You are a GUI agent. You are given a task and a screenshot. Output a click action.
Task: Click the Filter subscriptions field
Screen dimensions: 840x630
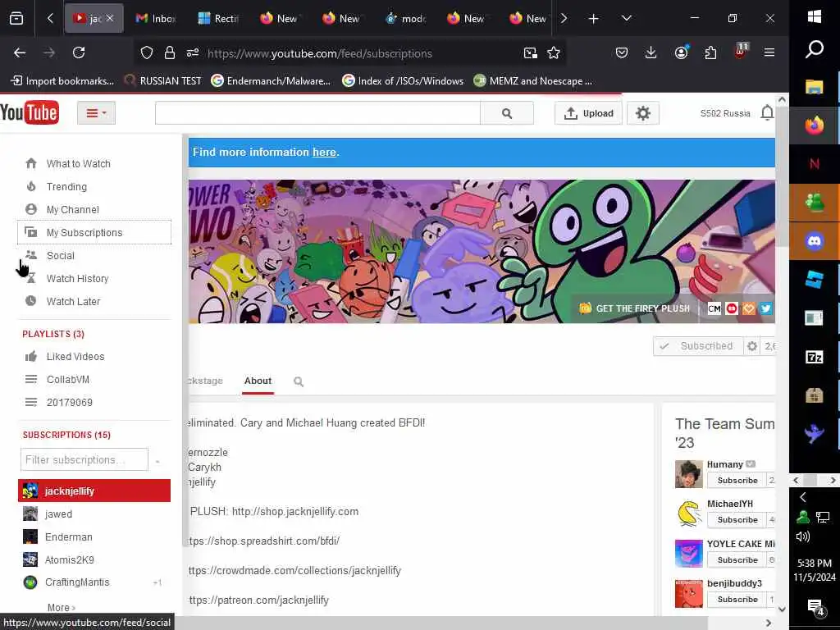coord(84,459)
